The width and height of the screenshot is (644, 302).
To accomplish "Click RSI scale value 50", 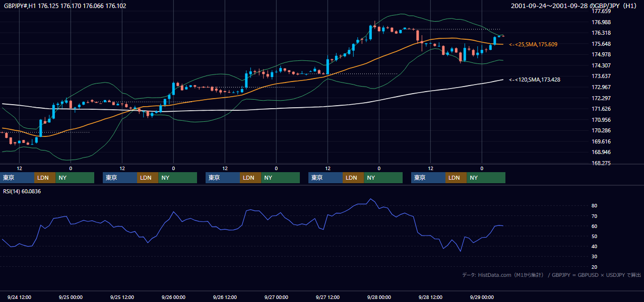I will click(595, 236).
